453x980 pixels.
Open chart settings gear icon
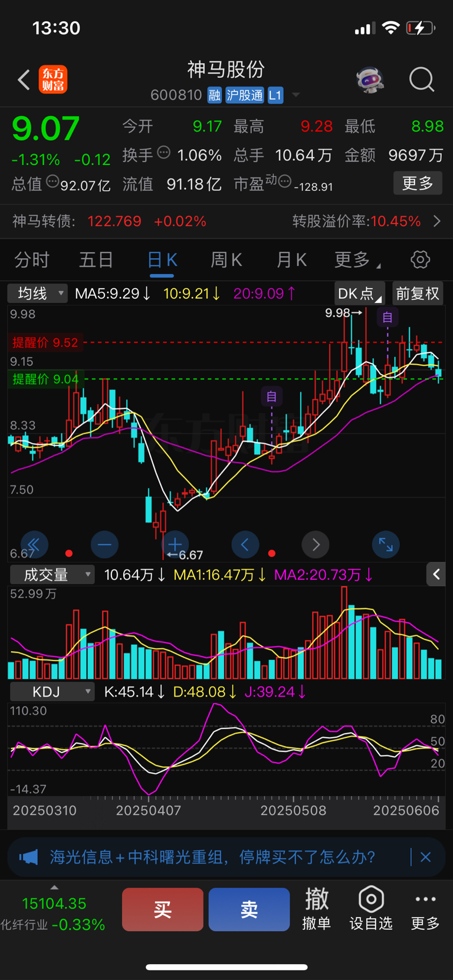point(420,259)
